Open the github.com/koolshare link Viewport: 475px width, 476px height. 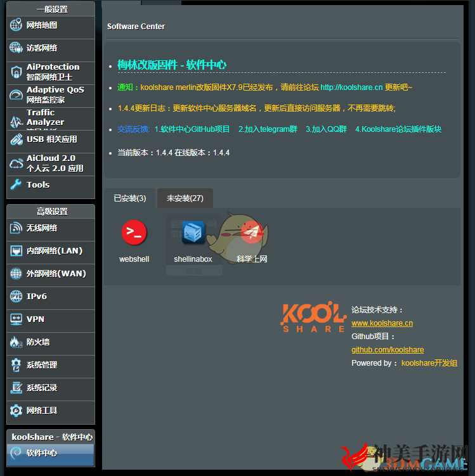coord(387,350)
